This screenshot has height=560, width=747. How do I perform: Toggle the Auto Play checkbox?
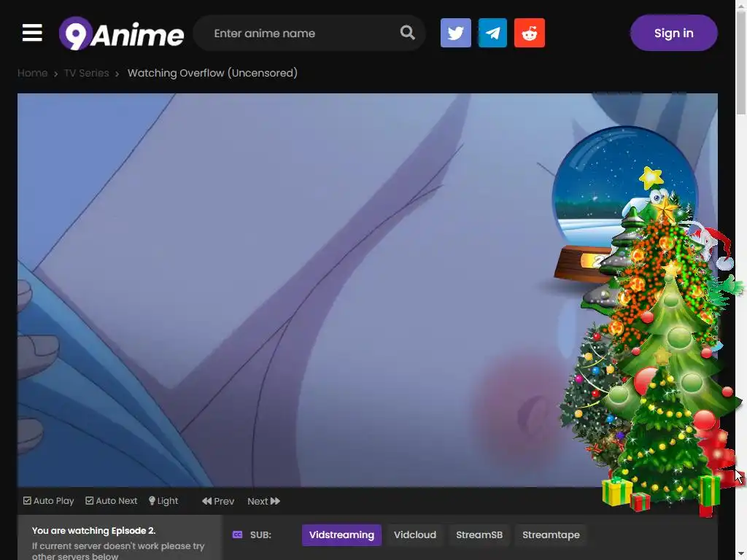(x=49, y=501)
